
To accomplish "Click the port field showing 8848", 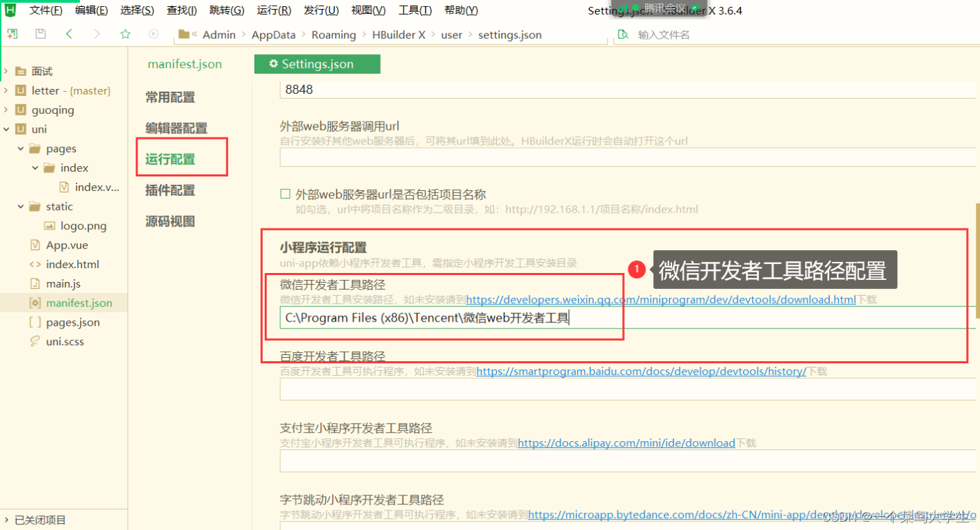I will pos(628,90).
